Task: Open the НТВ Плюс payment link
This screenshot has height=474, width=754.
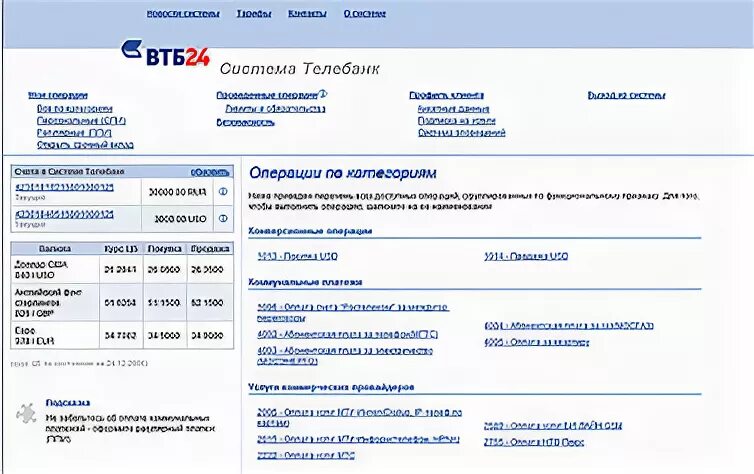Action: pos(534,442)
